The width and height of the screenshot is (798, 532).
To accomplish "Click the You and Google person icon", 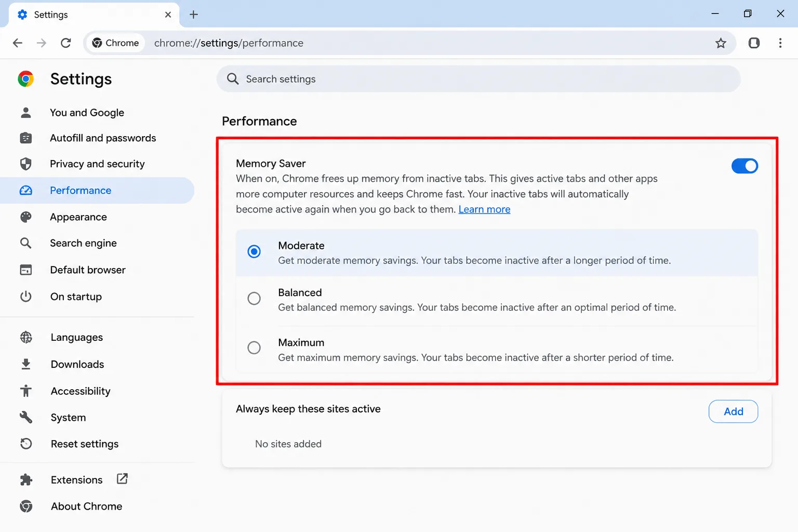I will pos(25,112).
